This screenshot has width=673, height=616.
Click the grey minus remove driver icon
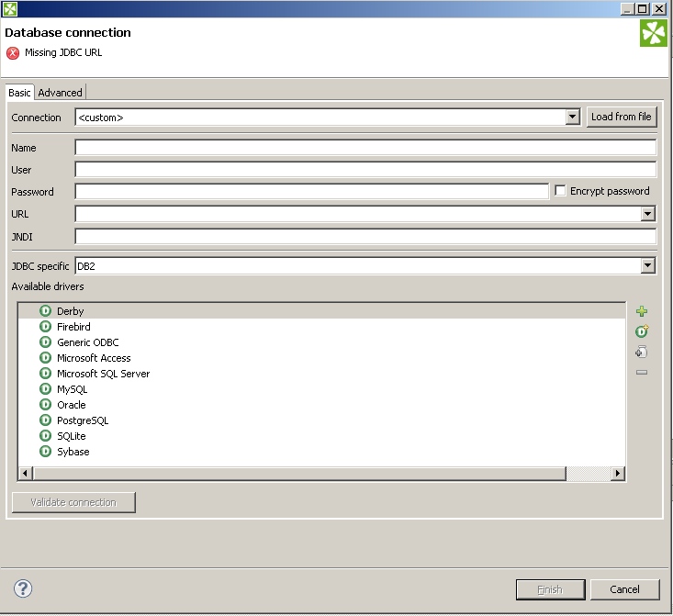[x=642, y=372]
